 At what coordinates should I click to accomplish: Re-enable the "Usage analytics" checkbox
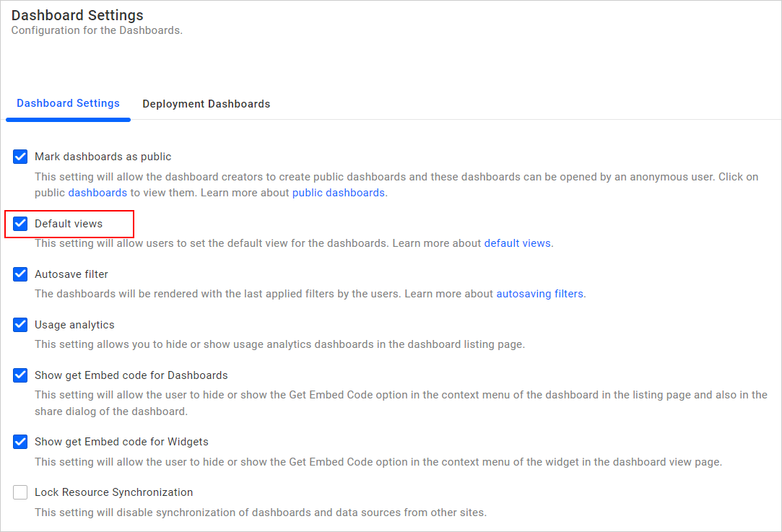pos(19,325)
